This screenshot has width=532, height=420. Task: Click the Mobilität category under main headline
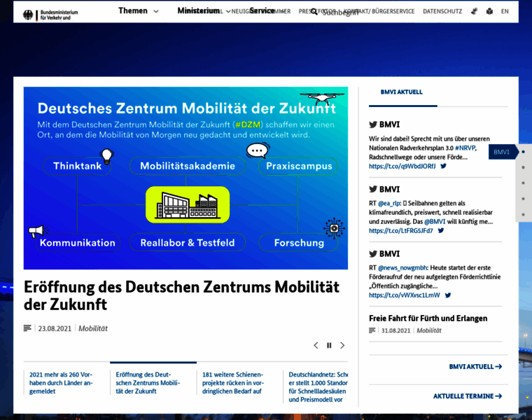click(93, 328)
